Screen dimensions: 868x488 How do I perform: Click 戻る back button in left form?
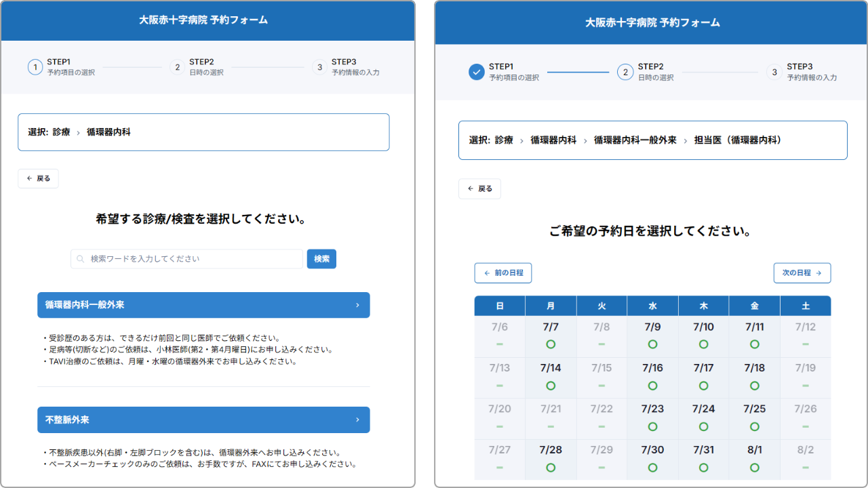click(38, 178)
